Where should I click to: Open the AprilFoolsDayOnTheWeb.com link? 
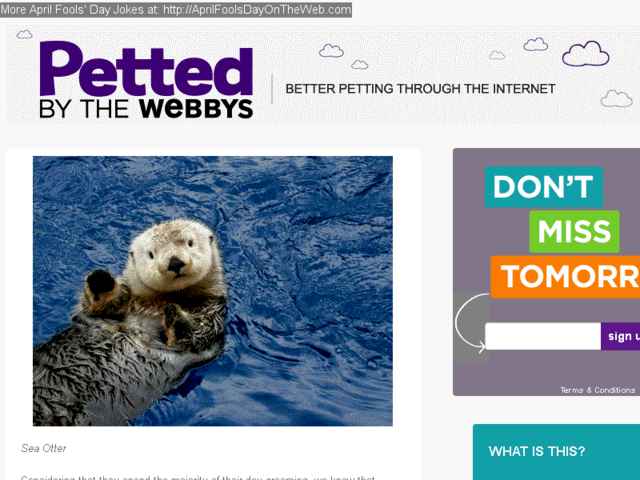tap(257, 9)
